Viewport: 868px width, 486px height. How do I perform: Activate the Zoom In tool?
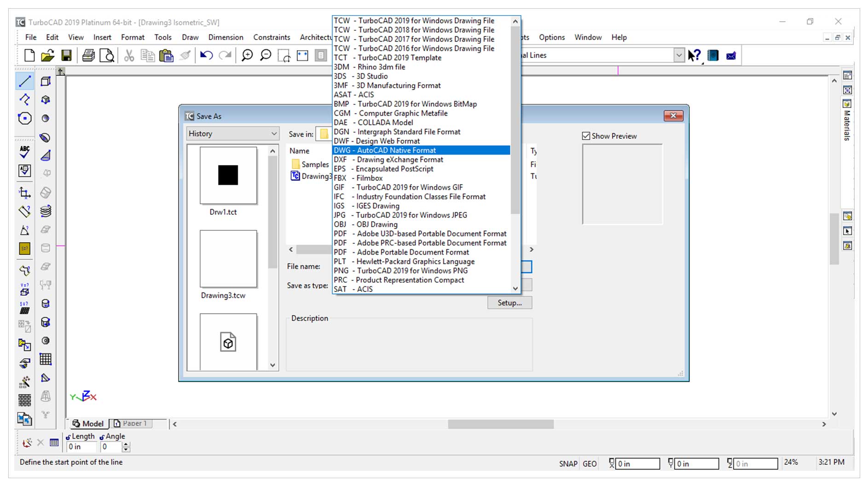pos(247,55)
